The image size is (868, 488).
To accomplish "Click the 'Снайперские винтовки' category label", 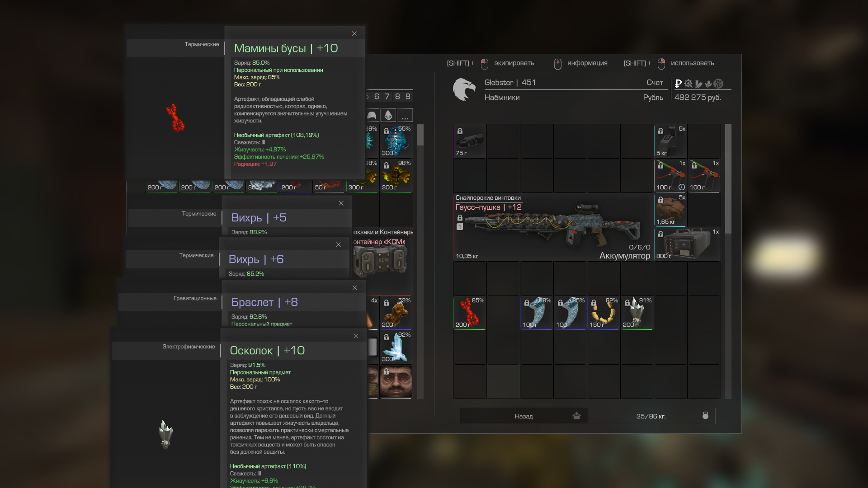I will [488, 198].
